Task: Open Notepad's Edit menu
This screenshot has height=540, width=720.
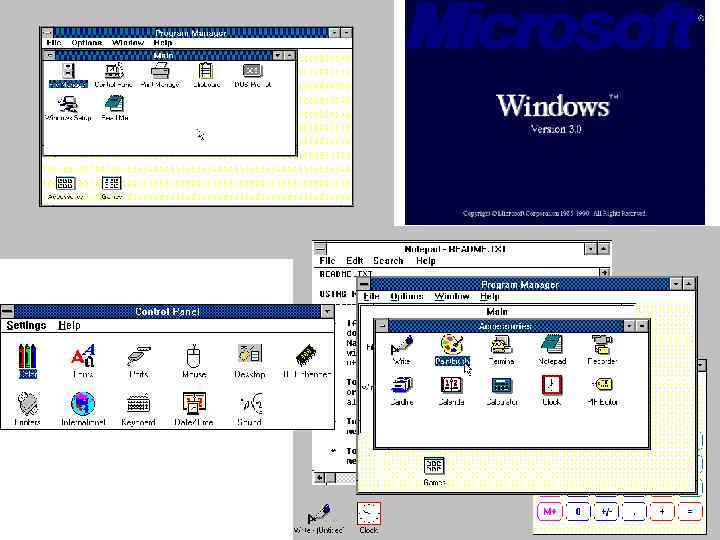Action: click(354, 260)
